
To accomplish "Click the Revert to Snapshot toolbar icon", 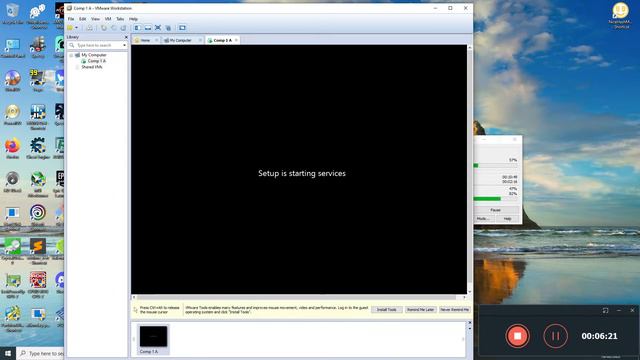I will [113, 28].
